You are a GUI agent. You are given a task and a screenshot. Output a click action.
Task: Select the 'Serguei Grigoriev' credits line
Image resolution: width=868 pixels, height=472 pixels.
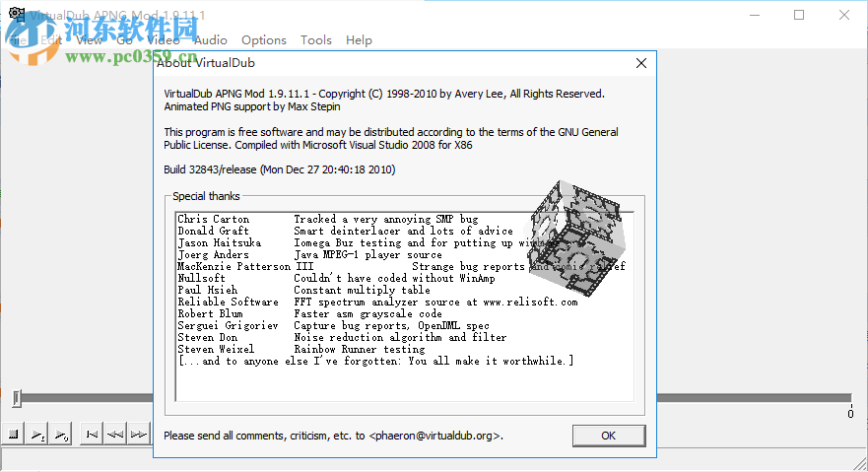pos(333,326)
